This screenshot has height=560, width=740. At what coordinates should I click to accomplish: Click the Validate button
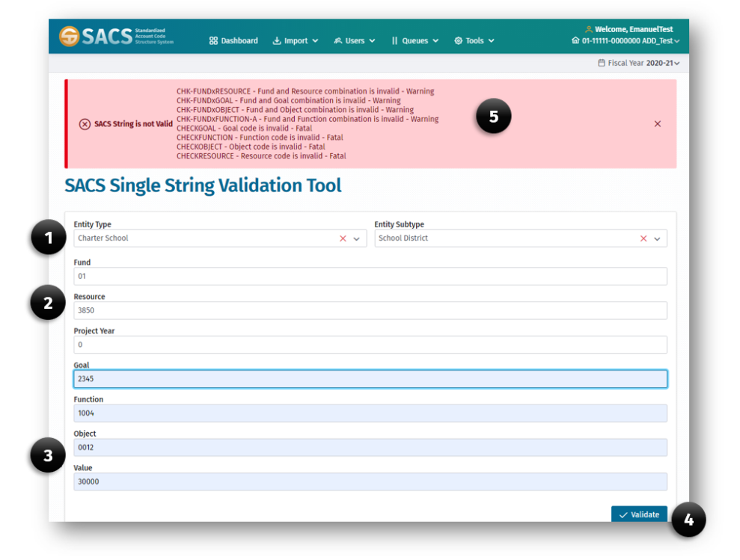tap(639, 514)
